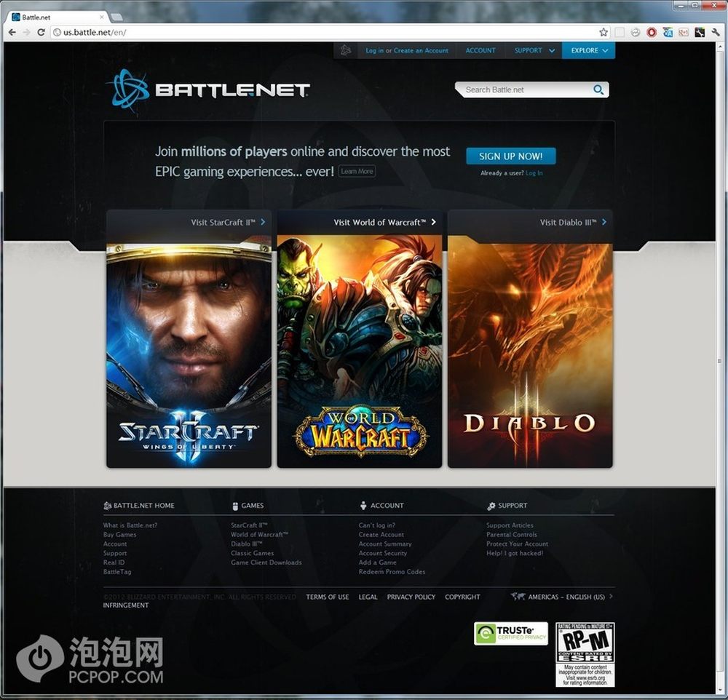Click the arrow next to Visit World of Warcraft
Viewport: 728px width, 700px height.
click(x=433, y=222)
